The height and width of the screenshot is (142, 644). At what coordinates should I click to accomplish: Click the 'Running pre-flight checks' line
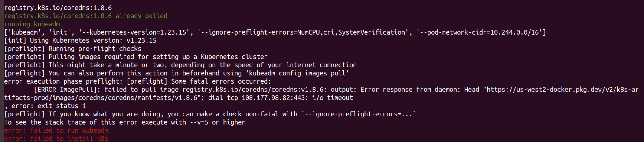pyautogui.click(x=95, y=49)
